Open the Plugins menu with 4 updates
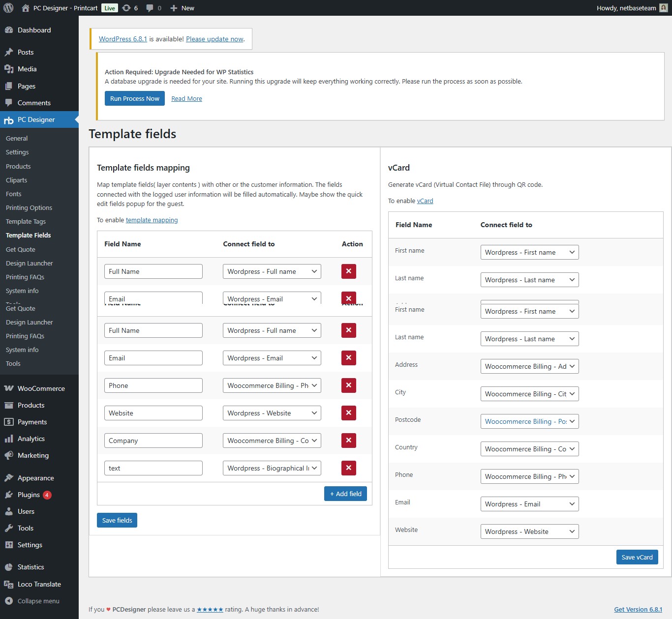Screen dimensions: 672x619 (29, 495)
